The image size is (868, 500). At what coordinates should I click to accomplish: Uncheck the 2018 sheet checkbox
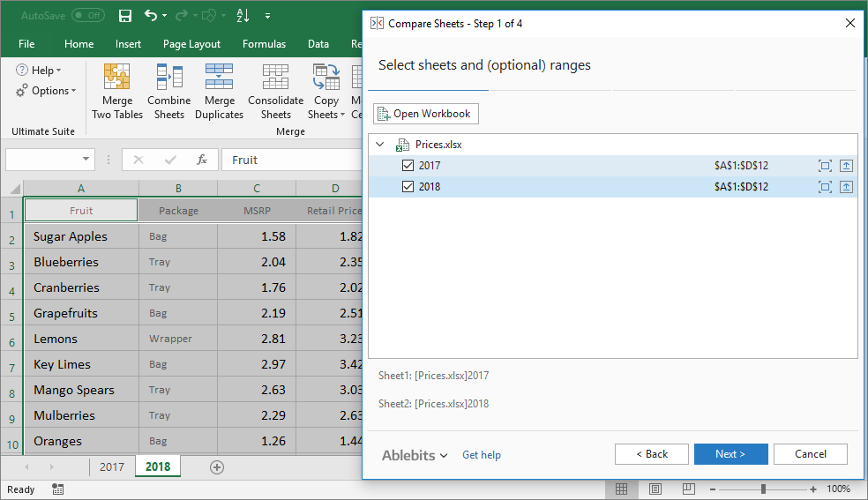click(x=408, y=186)
